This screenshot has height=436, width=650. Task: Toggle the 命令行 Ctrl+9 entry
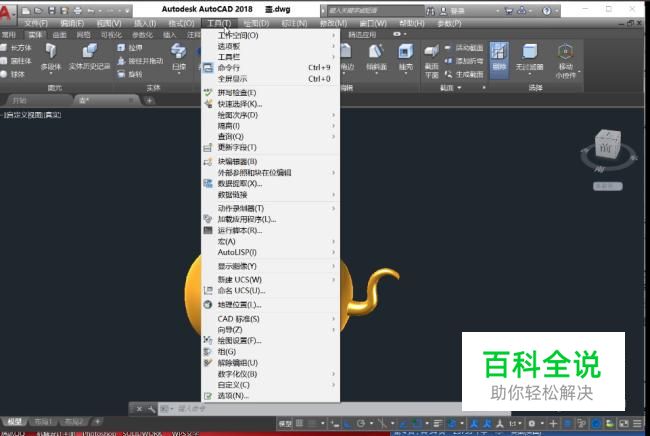(270, 68)
